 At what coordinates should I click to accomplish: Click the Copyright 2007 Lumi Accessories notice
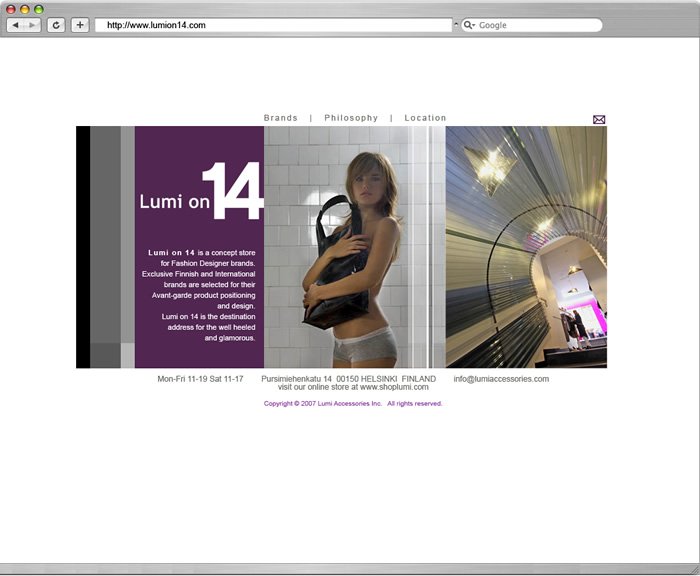tap(353, 403)
